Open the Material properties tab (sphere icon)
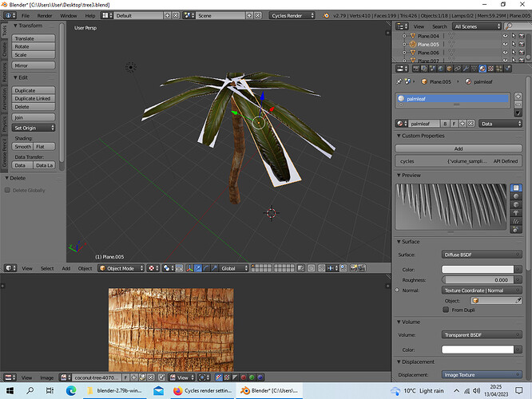This screenshot has height=399, width=532. 482,69
